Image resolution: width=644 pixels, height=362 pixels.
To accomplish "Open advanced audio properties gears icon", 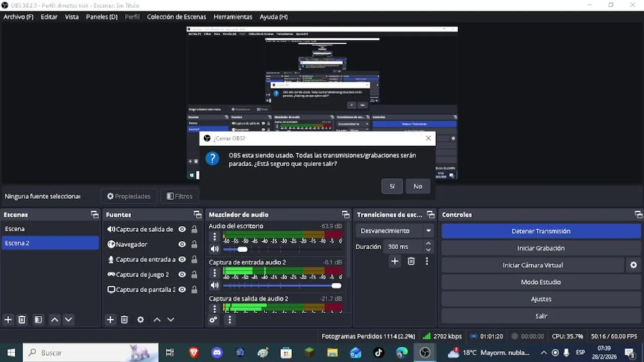I will (x=214, y=319).
